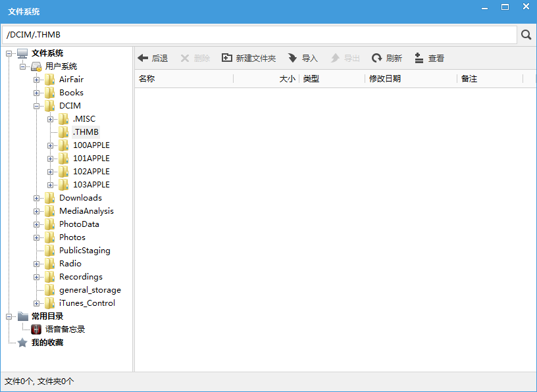The image size is (537, 392).
Task: Expand the 100APPLE folder node
Action: [x=51, y=145]
